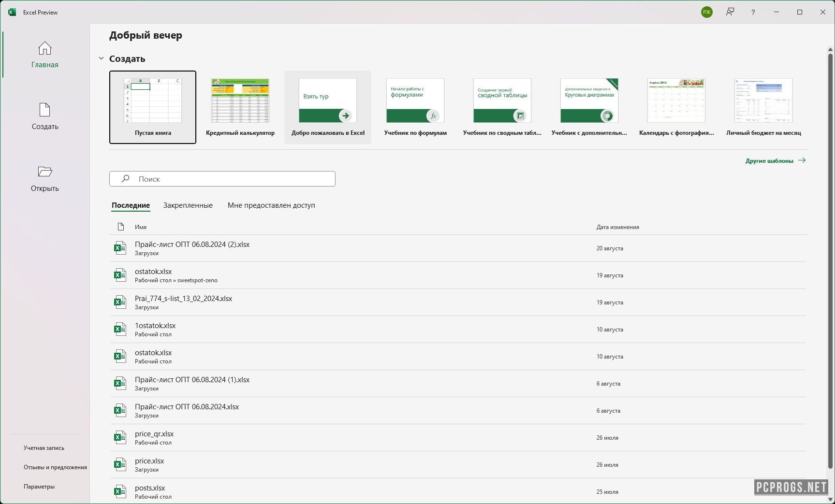Open the Кредитный калькулятор template
The height and width of the screenshot is (504, 835).
coord(240,107)
